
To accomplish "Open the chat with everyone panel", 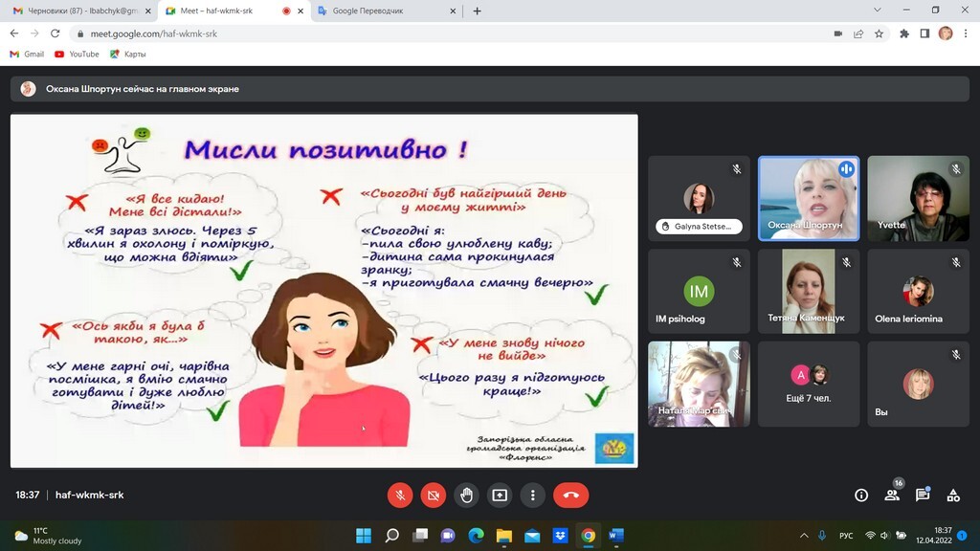I will pos(923,496).
